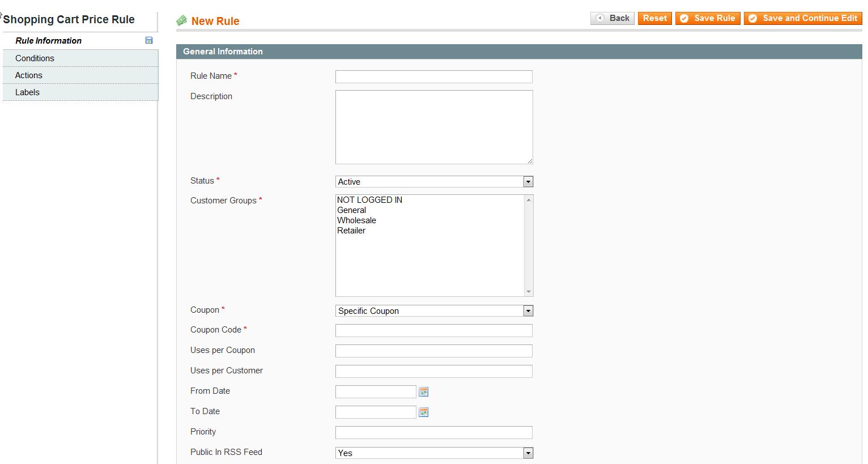Choose Retailer in the Customer Groups list
Viewport: 868px width, 464px height.
[351, 231]
